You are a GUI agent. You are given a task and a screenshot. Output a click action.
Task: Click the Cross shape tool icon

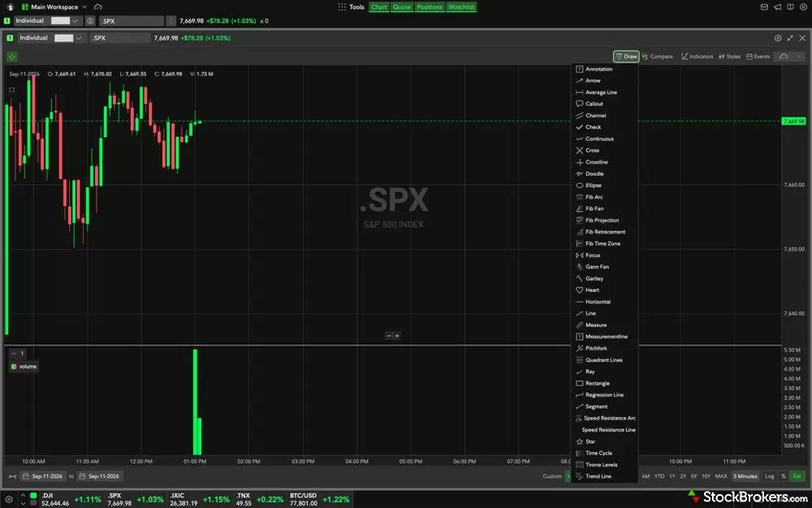click(580, 150)
